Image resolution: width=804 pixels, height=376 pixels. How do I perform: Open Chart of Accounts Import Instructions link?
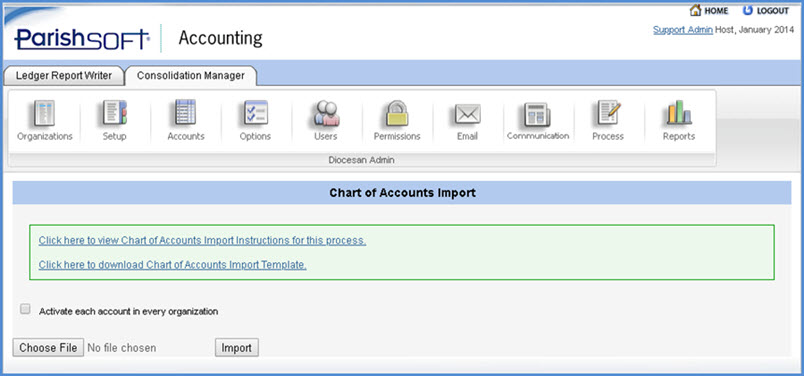202,241
